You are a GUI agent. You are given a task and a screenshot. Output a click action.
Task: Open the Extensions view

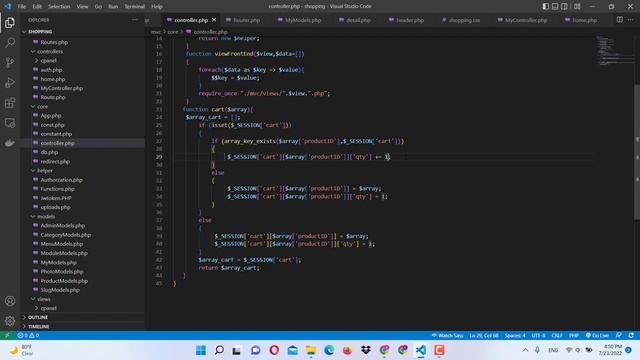tap(10, 102)
